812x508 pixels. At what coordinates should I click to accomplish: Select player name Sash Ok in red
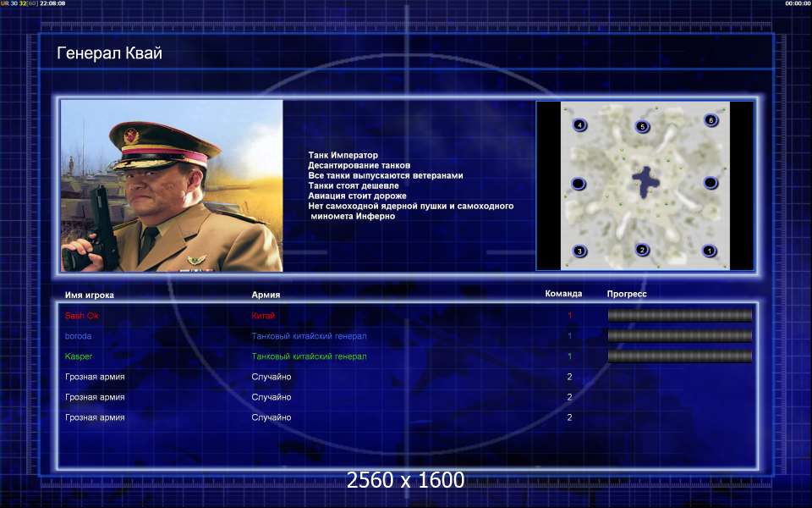pos(81,316)
